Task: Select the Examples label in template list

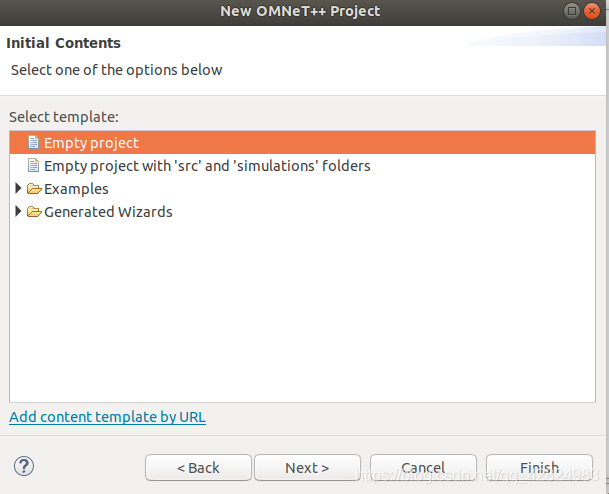Action: pyautogui.click(x=76, y=189)
